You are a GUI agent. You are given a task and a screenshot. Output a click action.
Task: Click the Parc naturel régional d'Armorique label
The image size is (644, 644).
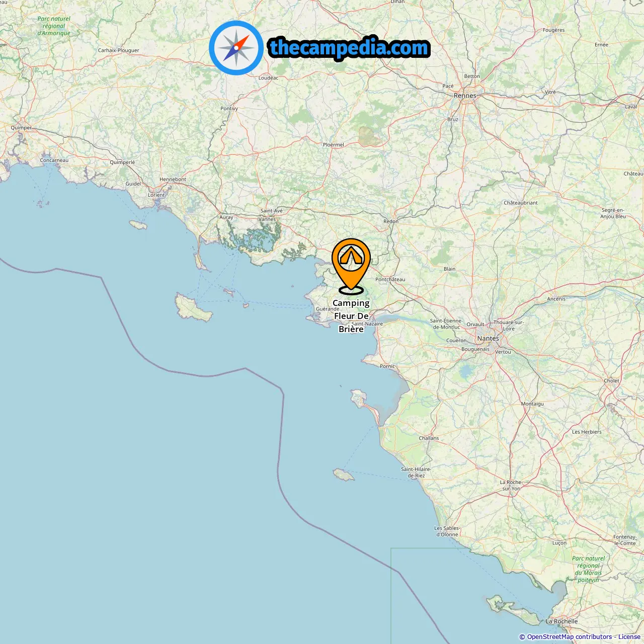(54, 26)
